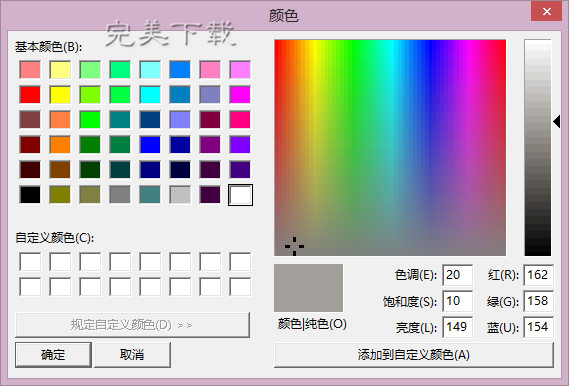
Task: Click the black luminance slider arrow
Action: pos(557,122)
